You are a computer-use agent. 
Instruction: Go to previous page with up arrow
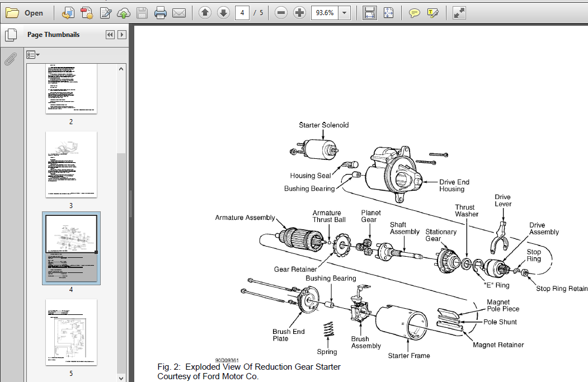[205, 13]
